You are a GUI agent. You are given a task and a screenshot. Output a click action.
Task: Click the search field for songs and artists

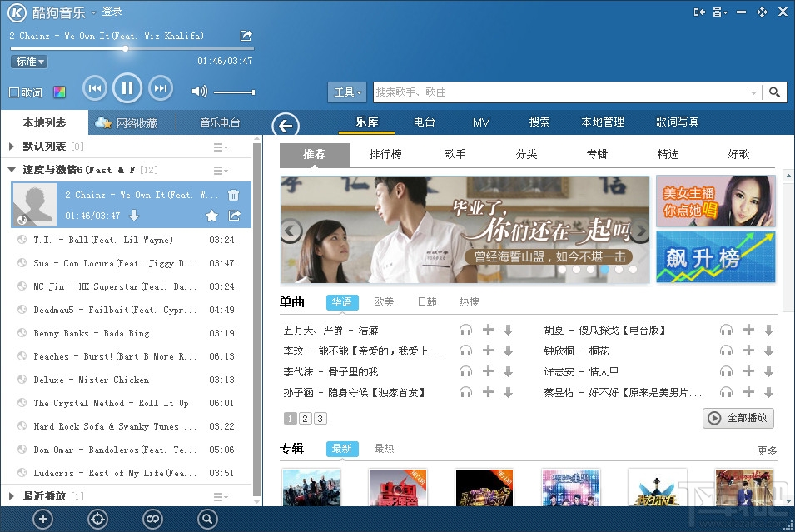tap(561, 92)
